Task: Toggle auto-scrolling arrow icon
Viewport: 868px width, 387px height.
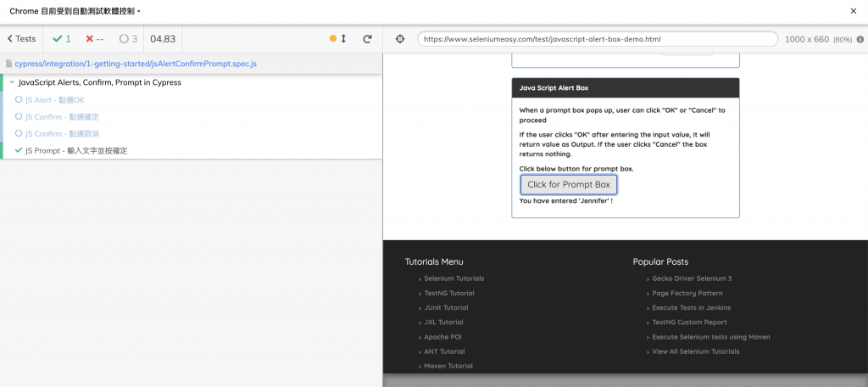Action: [343, 39]
